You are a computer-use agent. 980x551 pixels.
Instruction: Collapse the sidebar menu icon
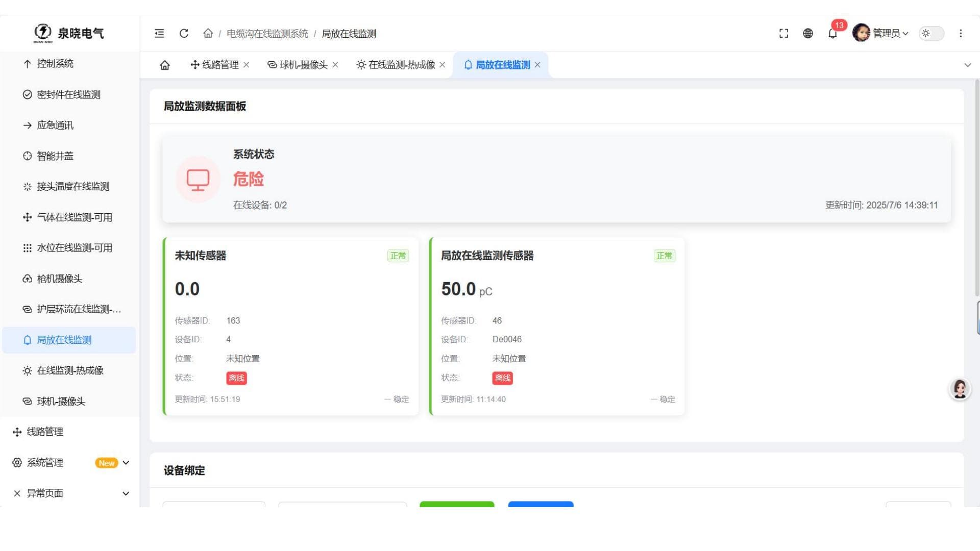(x=159, y=34)
